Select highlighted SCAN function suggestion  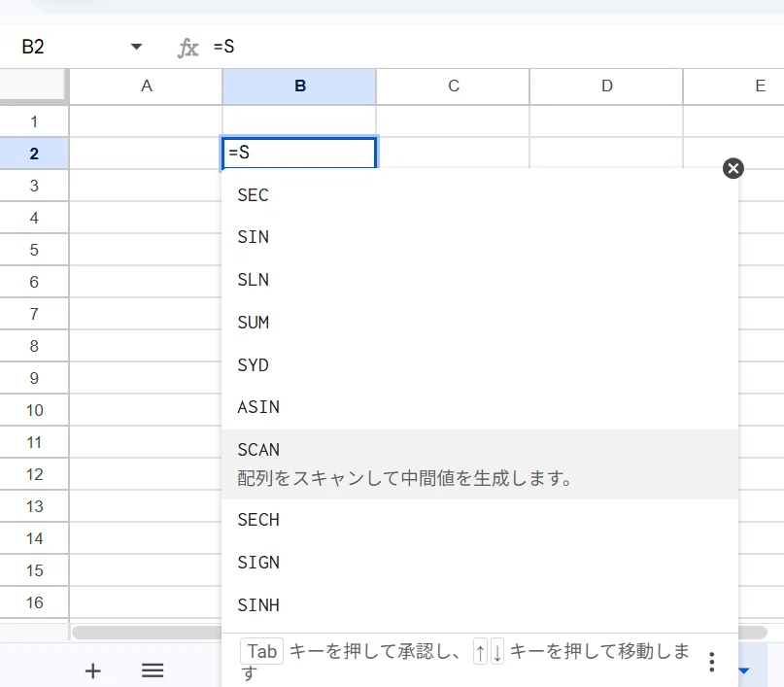[x=480, y=464]
